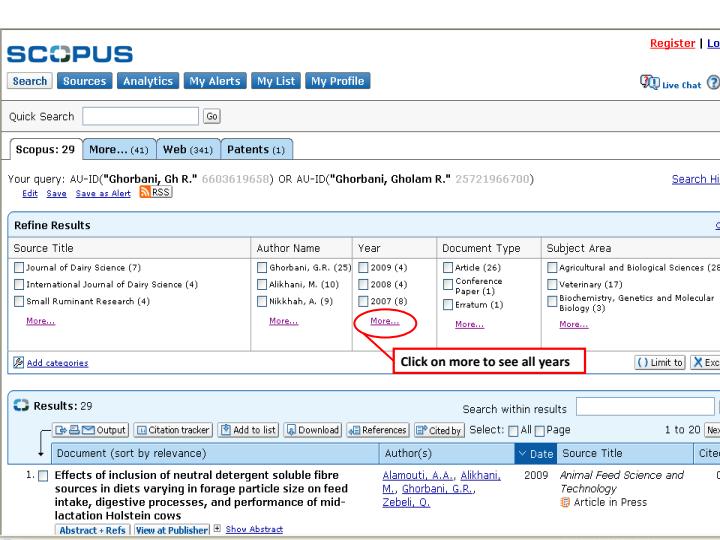720x540 pixels.
Task: Open the My Profile tab
Action: click(x=338, y=81)
